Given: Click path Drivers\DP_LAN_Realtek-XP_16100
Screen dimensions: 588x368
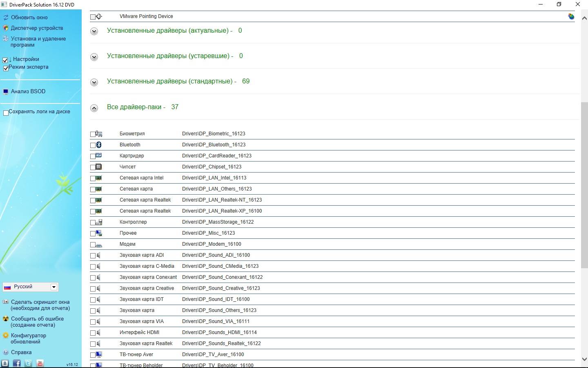Looking at the screenshot, I should [x=222, y=211].
